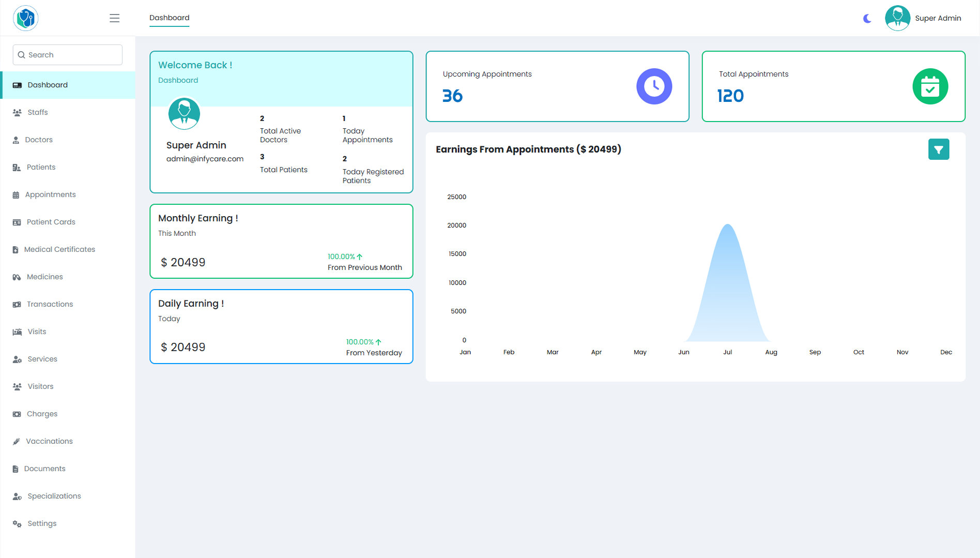Viewport: 980px width, 558px height.
Task: Click the Today Appointments stat
Action: point(367,129)
